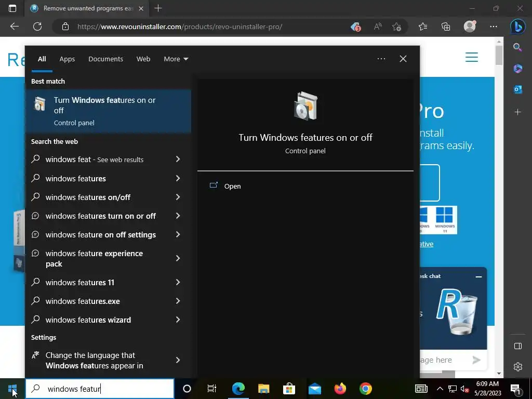The width and height of the screenshot is (532, 399).
Task: Switch search filter to Apps
Action: (67, 59)
